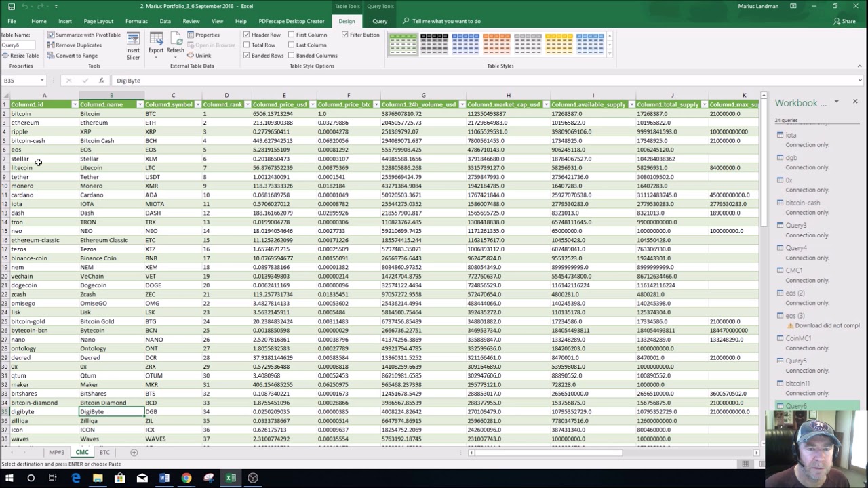Select the orange table style swatch
The width and height of the screenshot is (868, 488).
click(x=496, y=44)
